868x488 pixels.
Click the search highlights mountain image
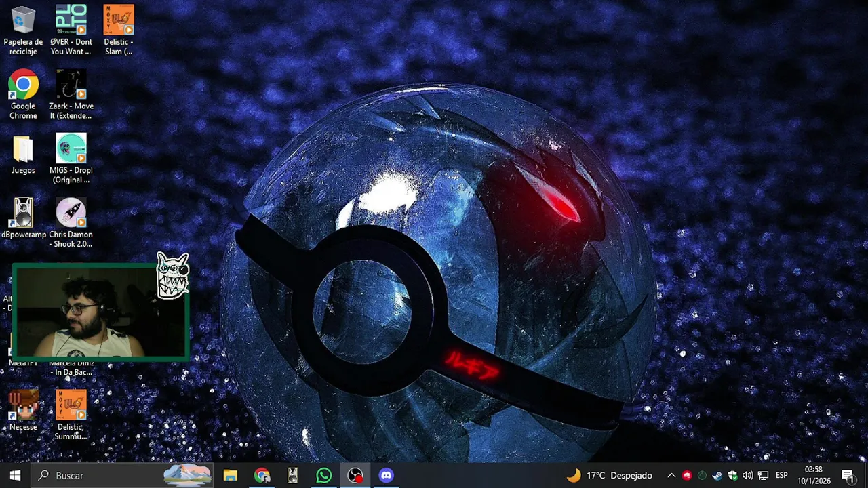tap(188, 475)
